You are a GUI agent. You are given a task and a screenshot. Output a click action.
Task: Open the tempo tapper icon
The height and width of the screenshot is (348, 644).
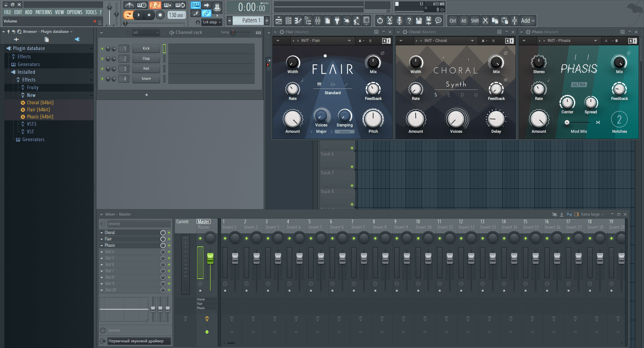pyautogui.click(x=356, y=21)
